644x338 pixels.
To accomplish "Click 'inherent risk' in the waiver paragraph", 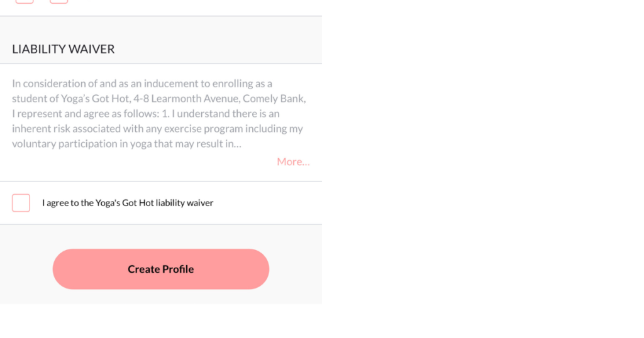I will (41, 129).
